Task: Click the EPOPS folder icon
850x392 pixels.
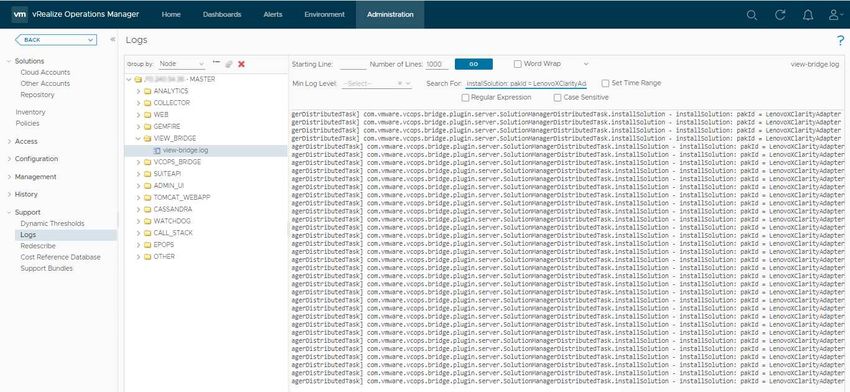Action: pos(147,245)
